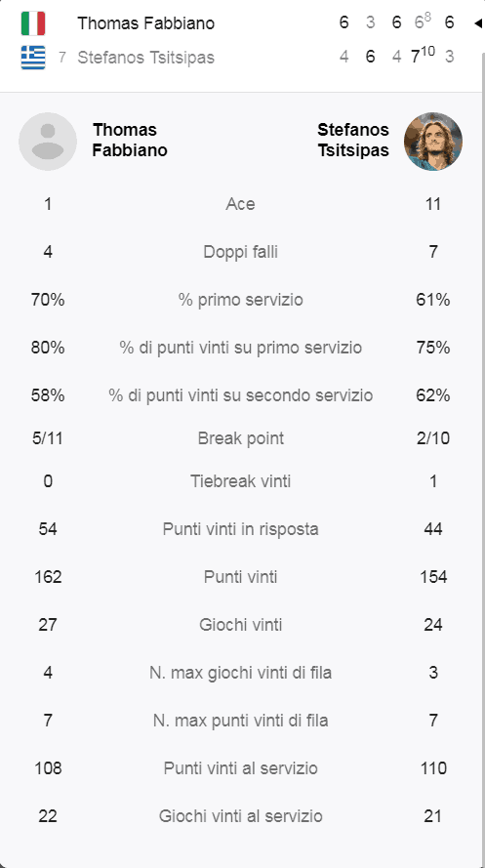Click the Italian flag icon

point(33,23)
